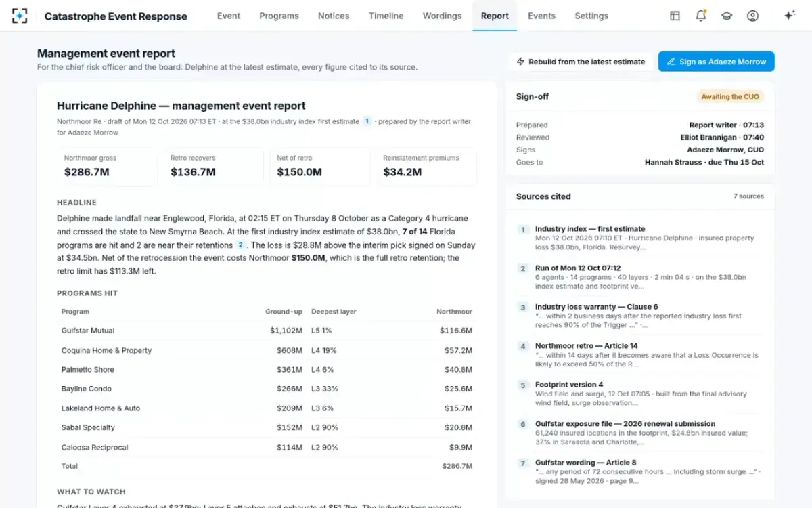Screen dimensions: 812x508
Task: Click the Ground-up column header
Action: (284, 312)
